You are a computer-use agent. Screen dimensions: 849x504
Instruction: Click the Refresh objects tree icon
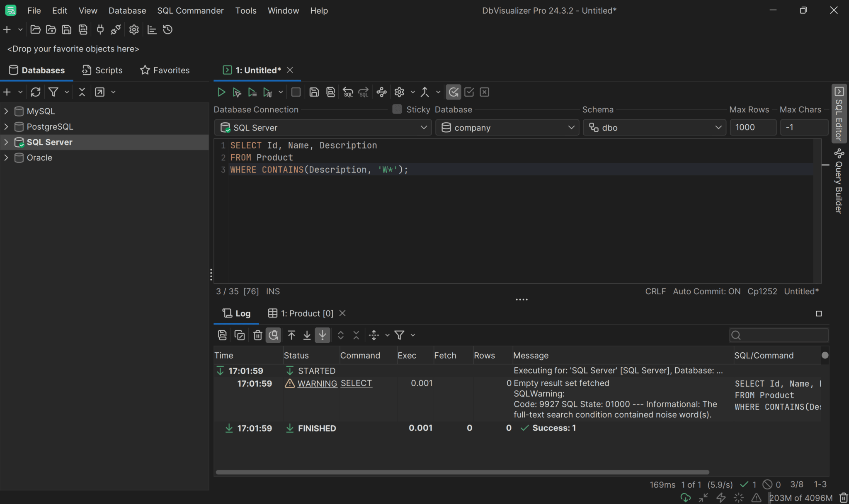point(36,92)
